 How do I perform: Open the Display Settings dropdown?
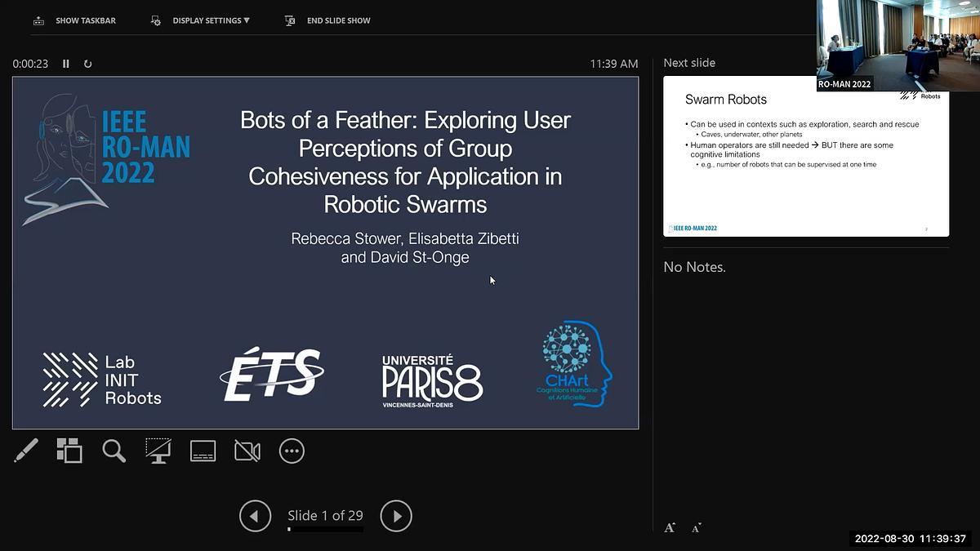[200, 20]
